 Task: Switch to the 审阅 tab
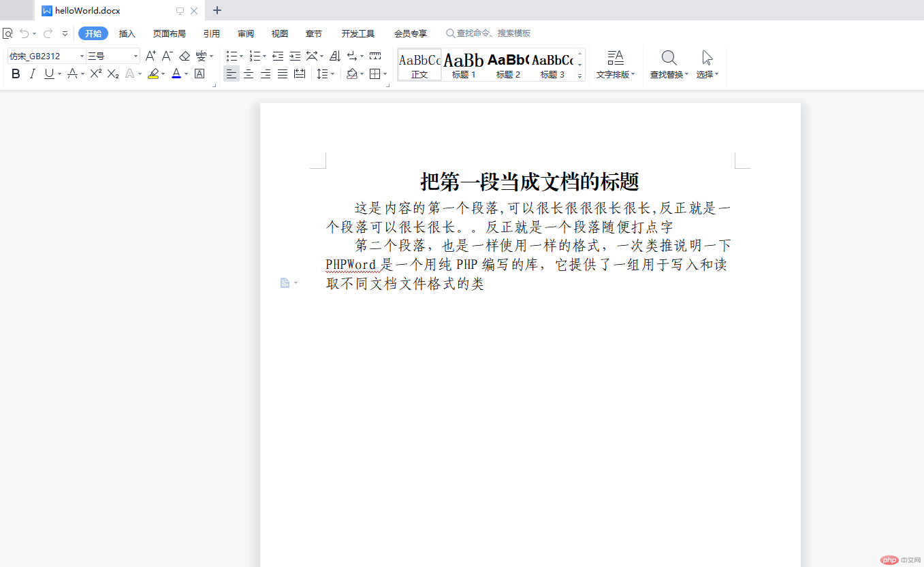pyautogui.click(x=246, y=33)
